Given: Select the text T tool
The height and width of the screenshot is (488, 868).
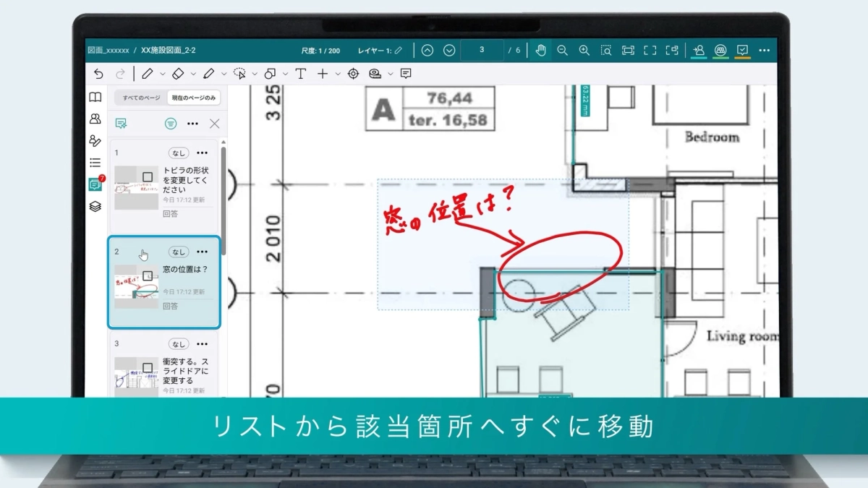Looking at the screenshot, I should 300,74.
